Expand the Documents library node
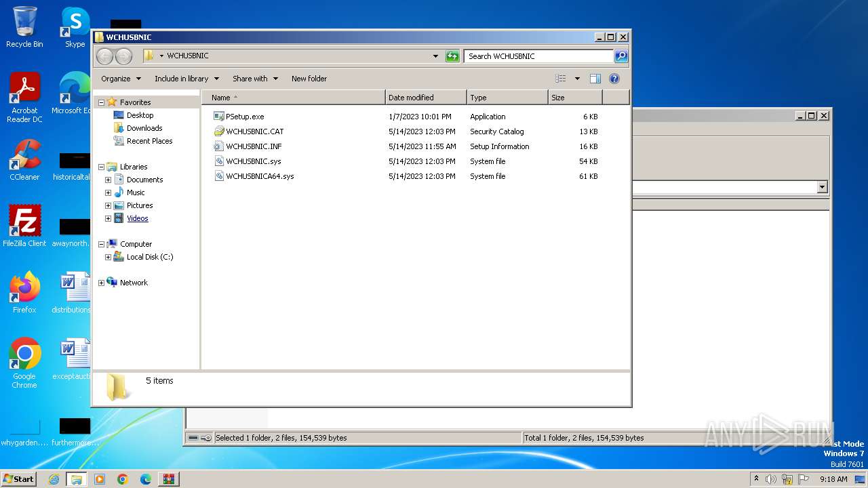Screen dimensions: 868x488 point(108,180)
